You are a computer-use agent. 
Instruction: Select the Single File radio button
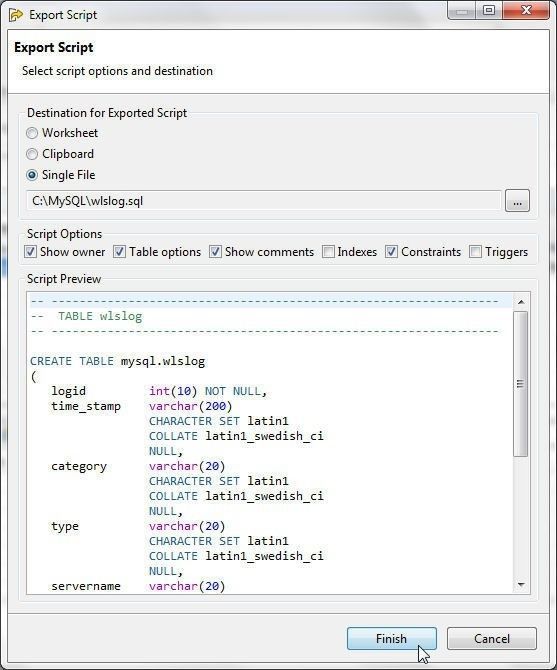(32, 175)
